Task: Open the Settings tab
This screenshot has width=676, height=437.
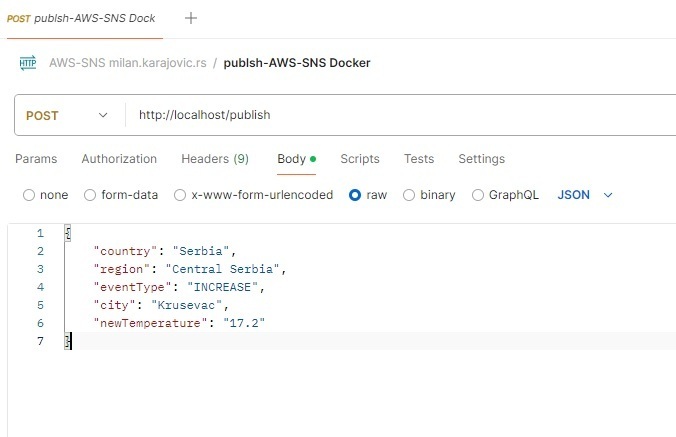Action: [x=482, y=159]
